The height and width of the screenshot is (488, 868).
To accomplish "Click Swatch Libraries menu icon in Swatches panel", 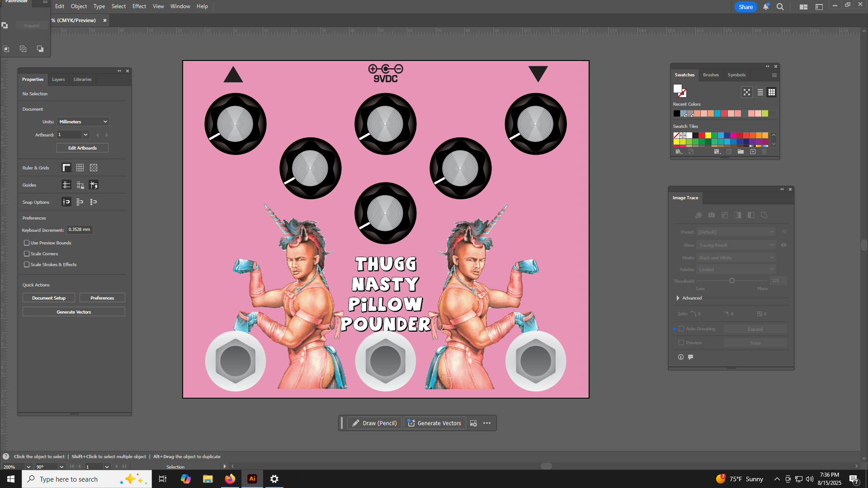I will [x=679, y=152].
